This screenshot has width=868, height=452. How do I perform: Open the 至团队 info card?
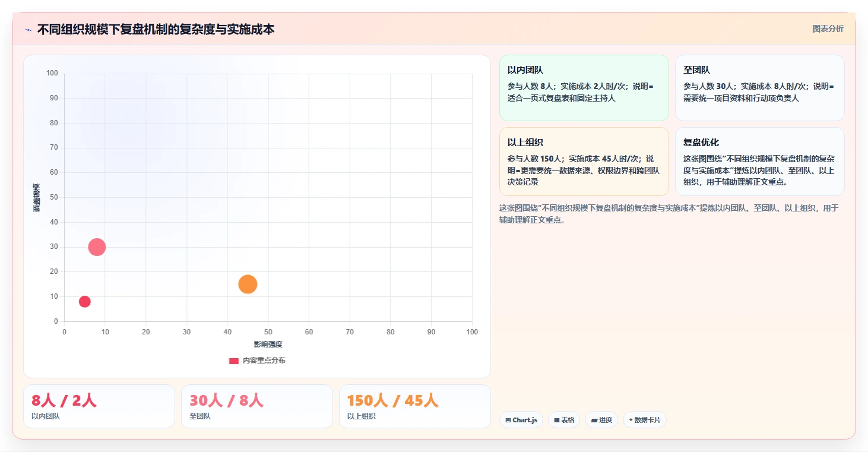click(x=760, y=88)
